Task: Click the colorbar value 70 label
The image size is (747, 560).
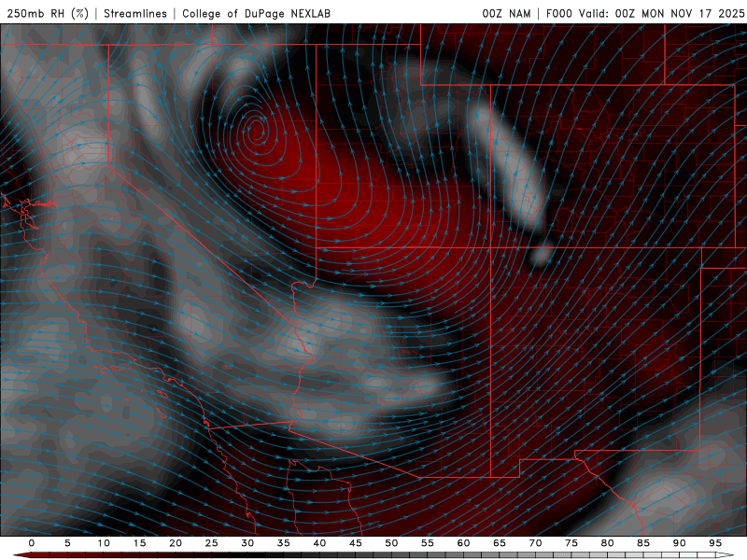Action: click(535, 543)
